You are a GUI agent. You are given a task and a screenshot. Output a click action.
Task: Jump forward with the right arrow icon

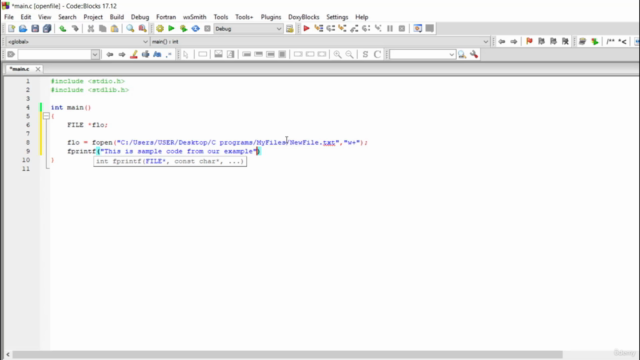point(513,42)
